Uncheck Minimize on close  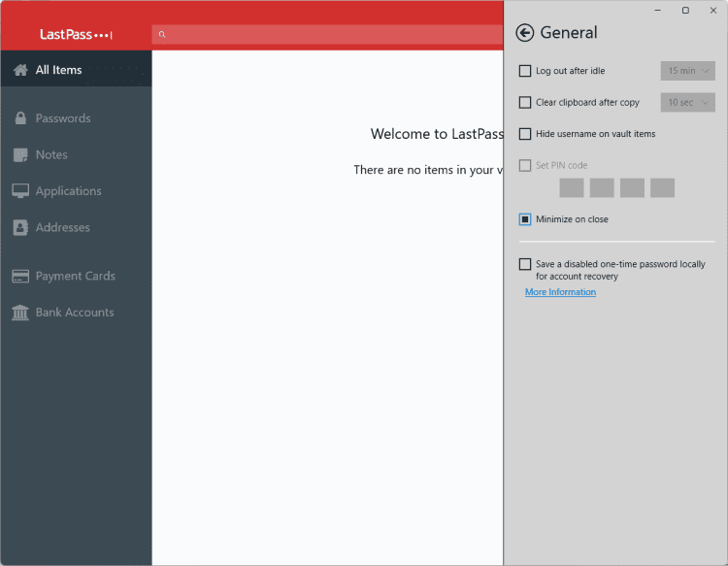coord(524,219)
